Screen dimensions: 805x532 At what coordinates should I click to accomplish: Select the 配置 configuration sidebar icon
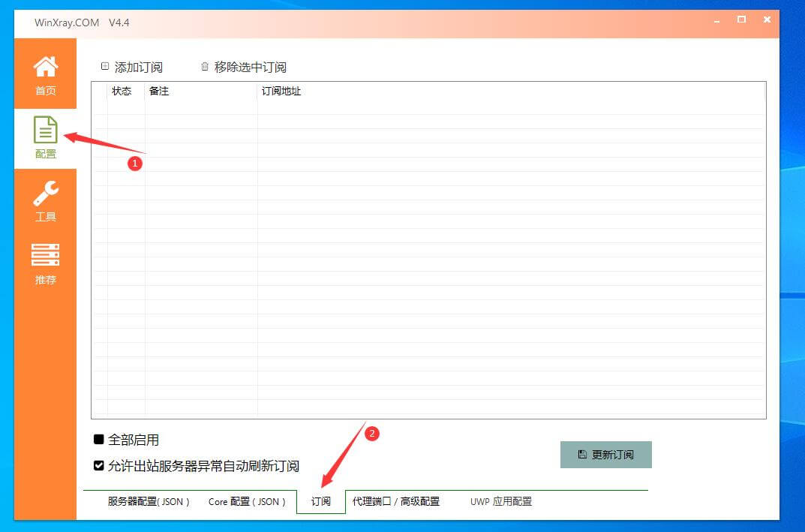(45, 137)
